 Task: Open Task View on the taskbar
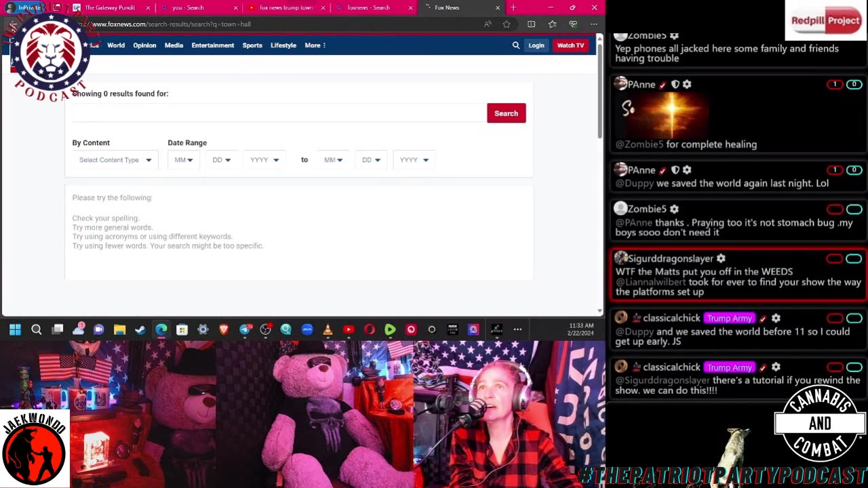58,329
